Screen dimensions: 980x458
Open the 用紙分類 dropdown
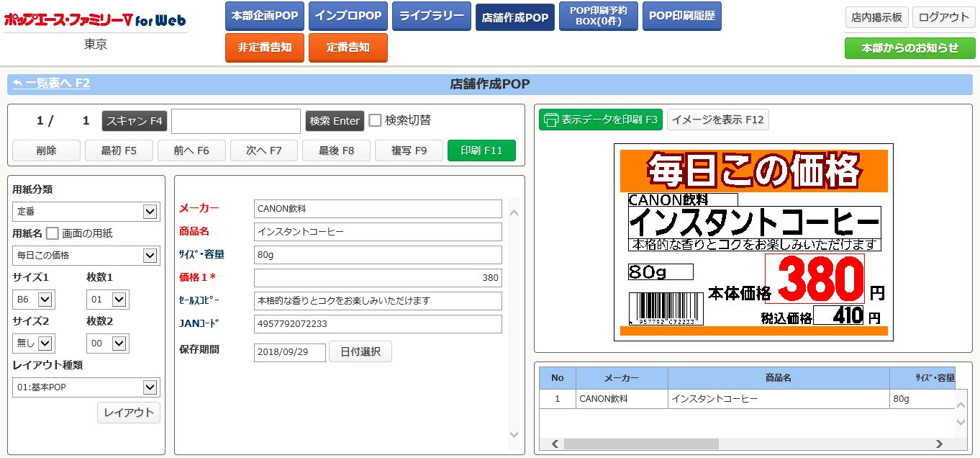(x=150, y=212)
